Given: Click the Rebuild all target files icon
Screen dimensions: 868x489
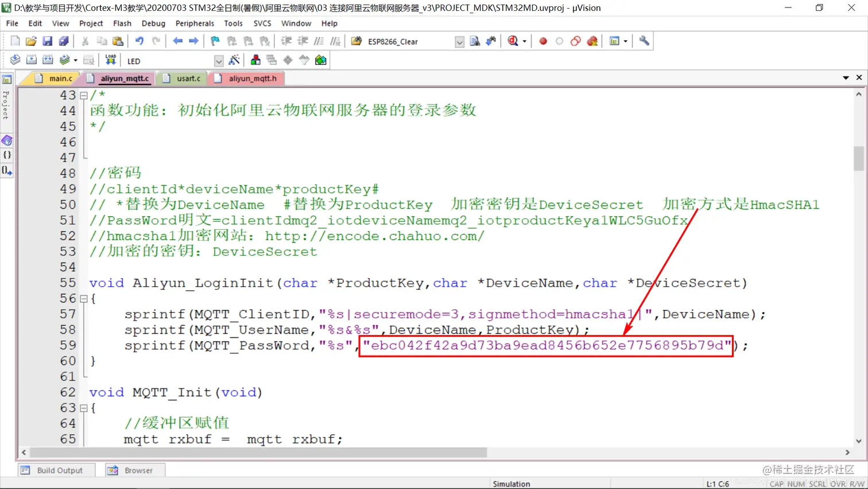Looking at the screenshot, I should (x=48, y=60).
